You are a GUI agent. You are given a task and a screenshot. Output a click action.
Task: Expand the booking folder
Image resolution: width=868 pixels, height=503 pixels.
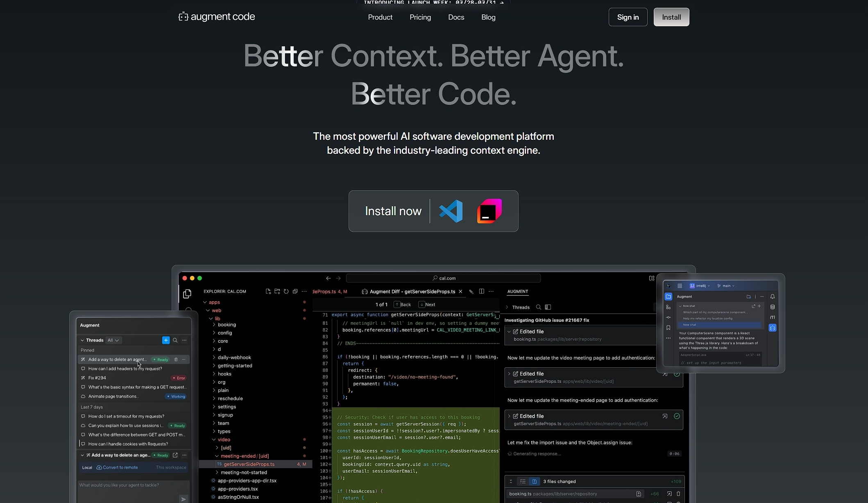(214, 325)
